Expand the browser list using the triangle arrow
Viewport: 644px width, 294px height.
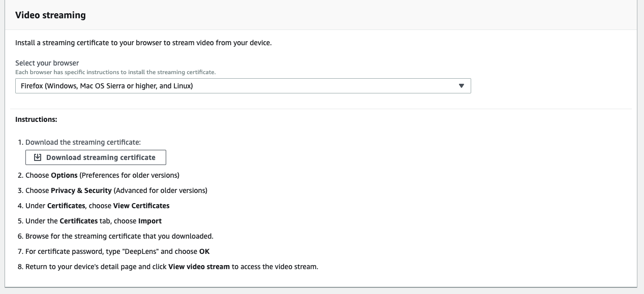pyautogui.click(x=462, y=86)
